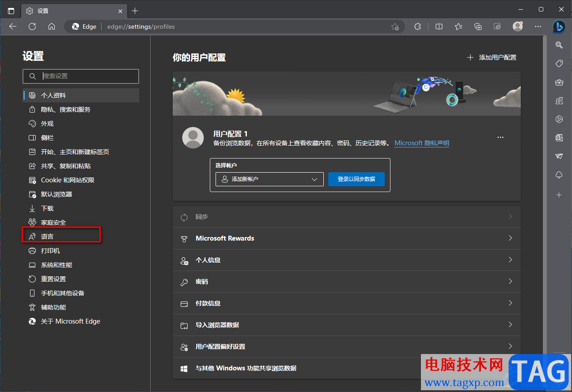The height and width of the screenshot is (392, 572).
Task: Open sidebar Search icon
Action: 559,45
